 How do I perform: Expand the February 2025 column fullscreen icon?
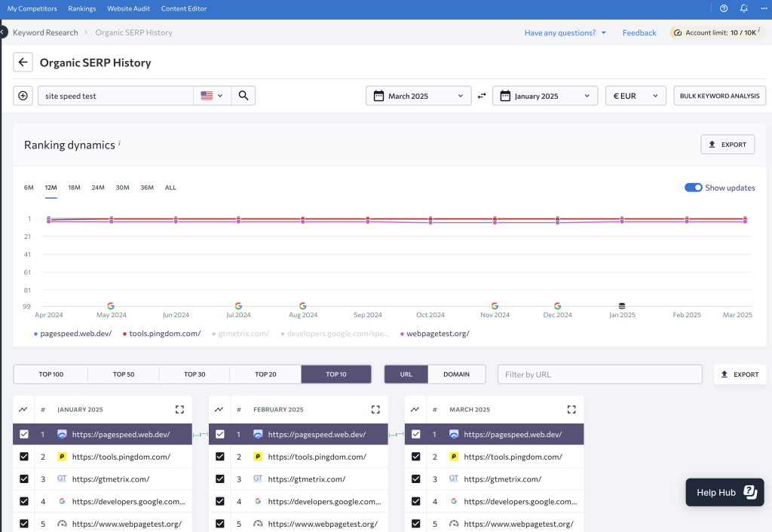(x=375, y=409)
